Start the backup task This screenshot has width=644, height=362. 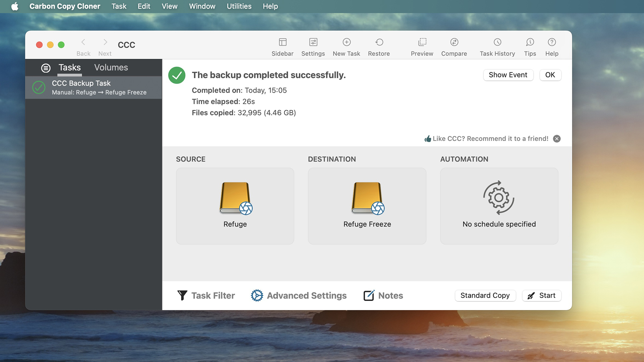541,295
